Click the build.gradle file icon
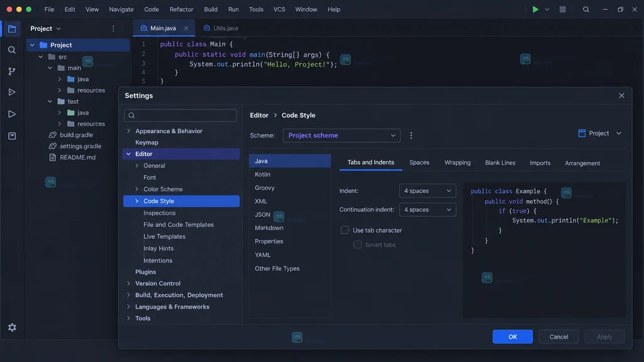This screenshot has height=362, width=644. point(53,134)
